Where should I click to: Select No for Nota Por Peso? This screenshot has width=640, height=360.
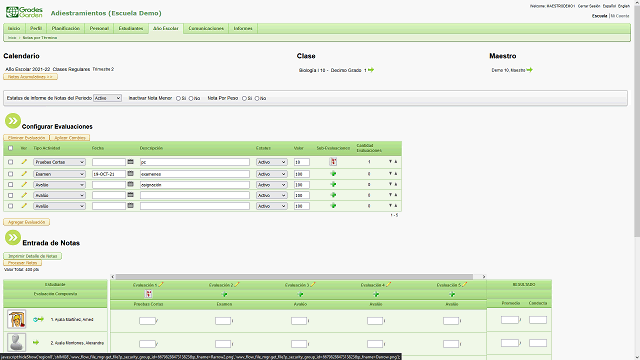point(257,98)
